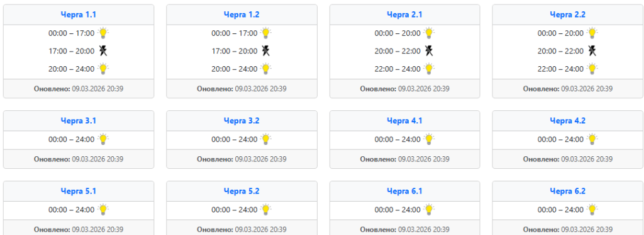The height and width of the screenshot is (235, 644).
Task: Click the 17:00 – 20:00 time range in Черга 1.2
Action: click(235, 51)
